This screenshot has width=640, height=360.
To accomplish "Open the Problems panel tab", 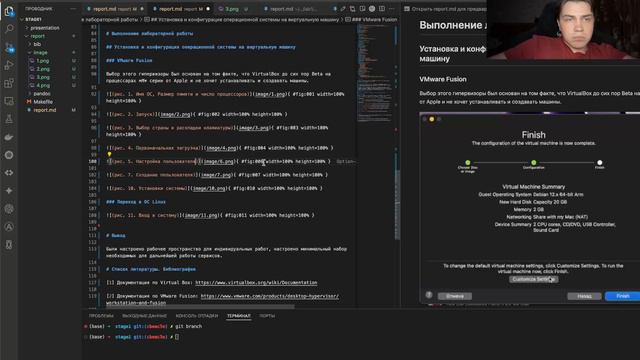I will pos(101,316).
